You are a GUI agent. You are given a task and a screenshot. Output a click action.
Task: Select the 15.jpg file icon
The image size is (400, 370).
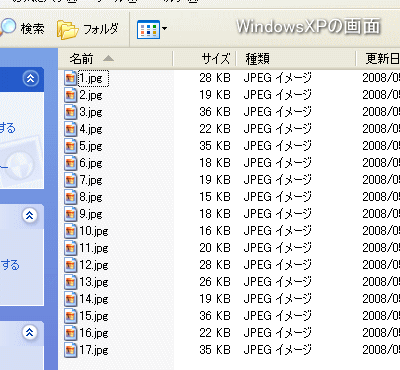tap(70, 316)
